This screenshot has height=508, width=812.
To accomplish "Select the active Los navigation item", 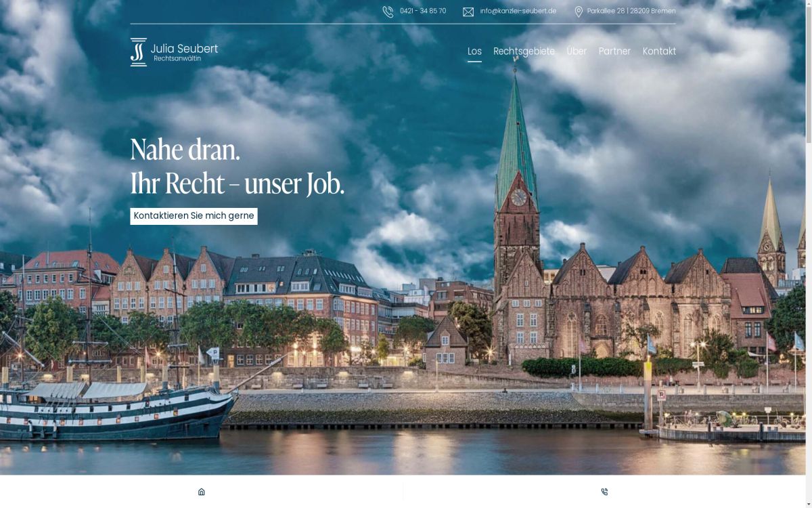I will point(474,51).
